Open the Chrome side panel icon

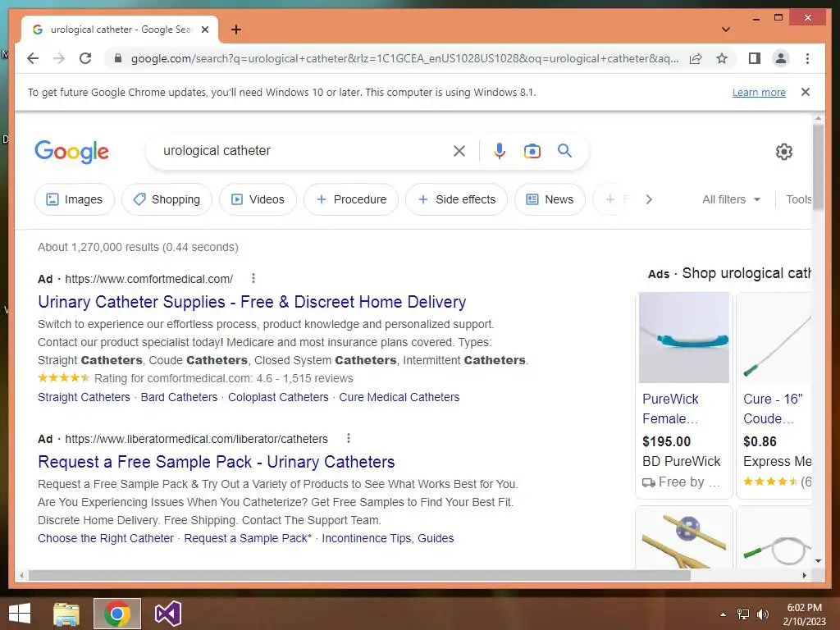755,58
